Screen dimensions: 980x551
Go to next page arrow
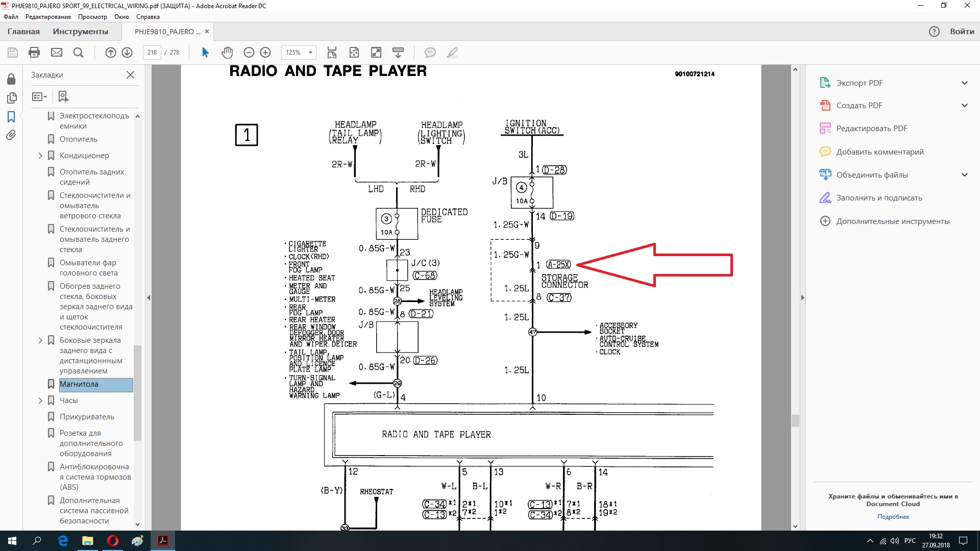pos(127,53)
